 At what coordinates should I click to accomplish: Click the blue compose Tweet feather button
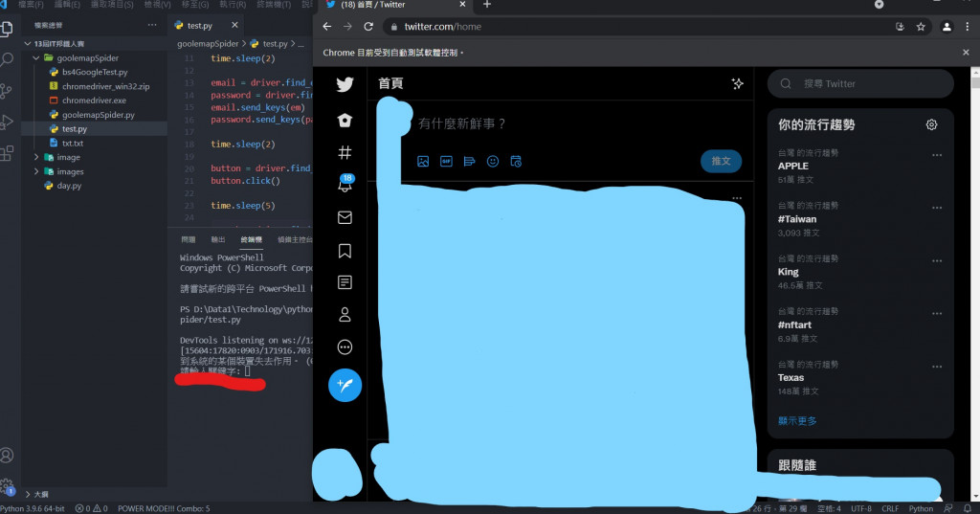345,385
